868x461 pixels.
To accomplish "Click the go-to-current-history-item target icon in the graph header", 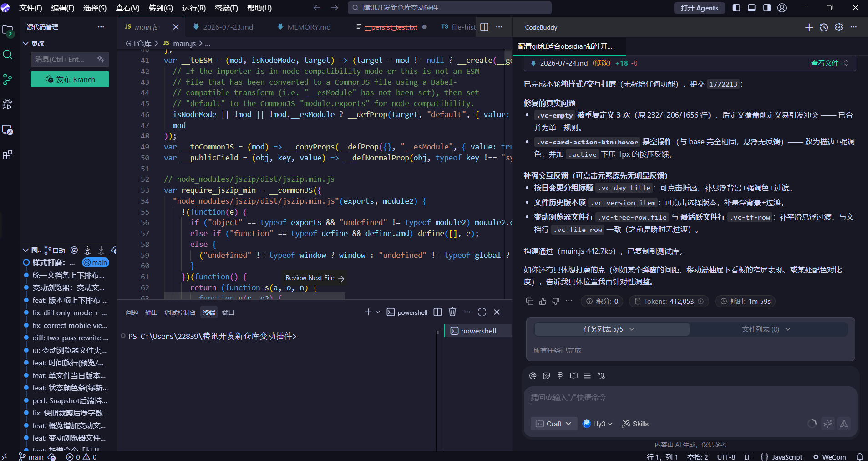I will (74, 250).
